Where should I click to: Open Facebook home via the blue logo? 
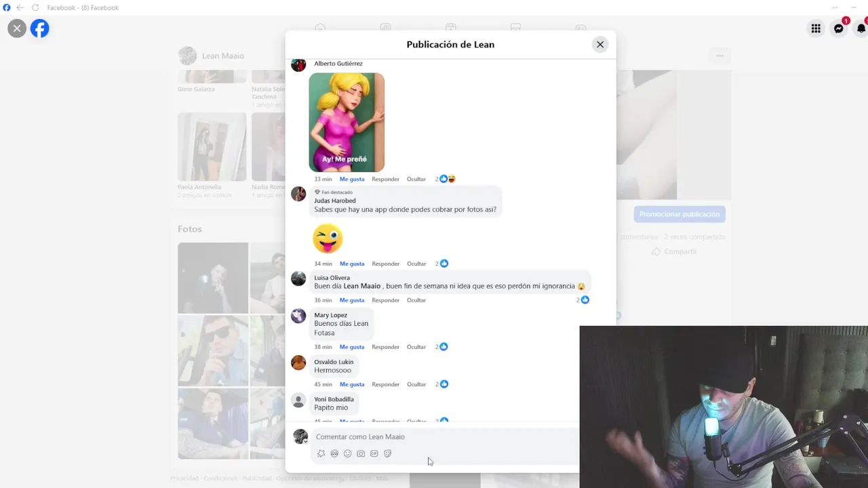[40, 28]
